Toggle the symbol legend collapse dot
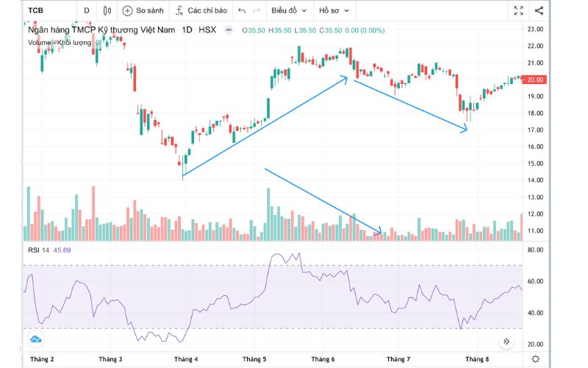588x368 pixels. pyautogui.click(x=229, y=30)
